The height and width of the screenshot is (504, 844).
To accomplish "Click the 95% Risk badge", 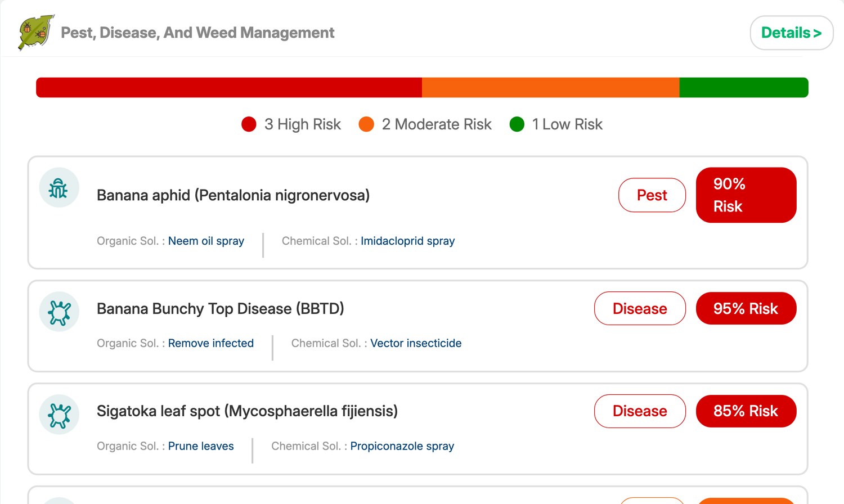I will click(x=746, y=308).
